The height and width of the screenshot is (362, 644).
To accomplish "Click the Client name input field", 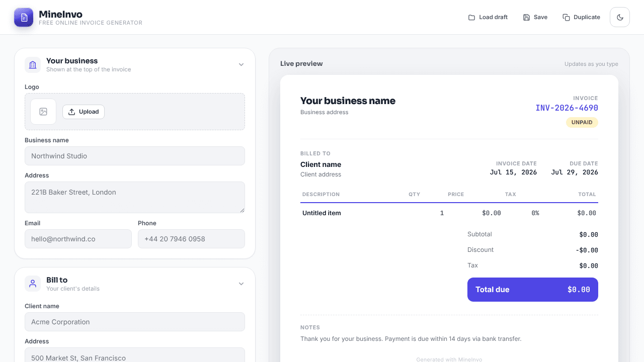I will pyautogui.click(x=135, y=322).
